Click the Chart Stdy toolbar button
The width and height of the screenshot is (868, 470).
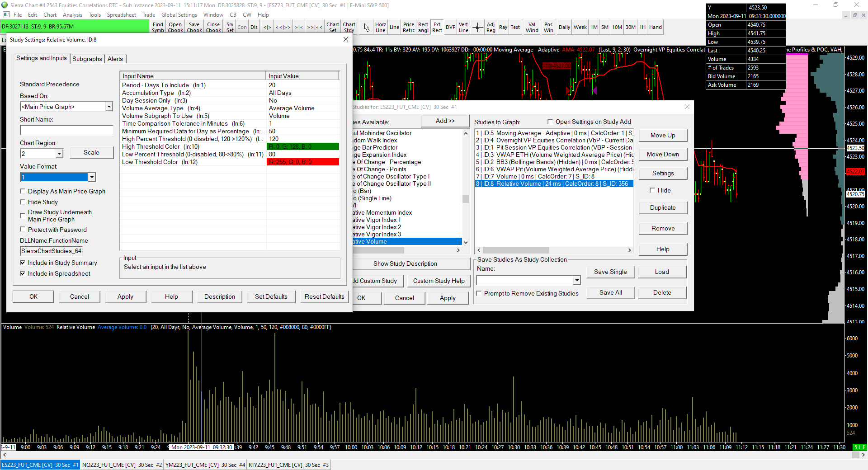(349, 28)
